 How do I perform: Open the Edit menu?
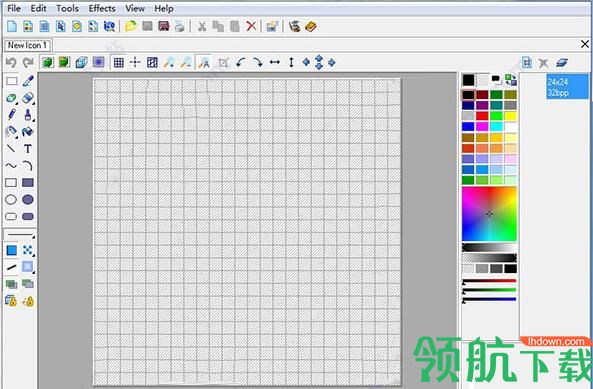(38, 8)
